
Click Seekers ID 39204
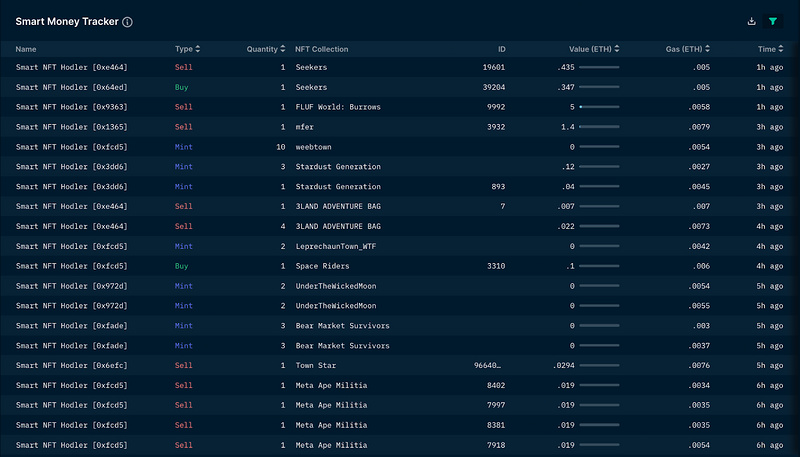click(x=494, y=87)
